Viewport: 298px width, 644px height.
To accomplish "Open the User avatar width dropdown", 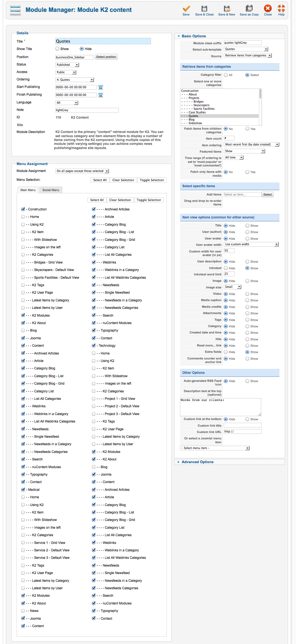I will pos(251,244).
